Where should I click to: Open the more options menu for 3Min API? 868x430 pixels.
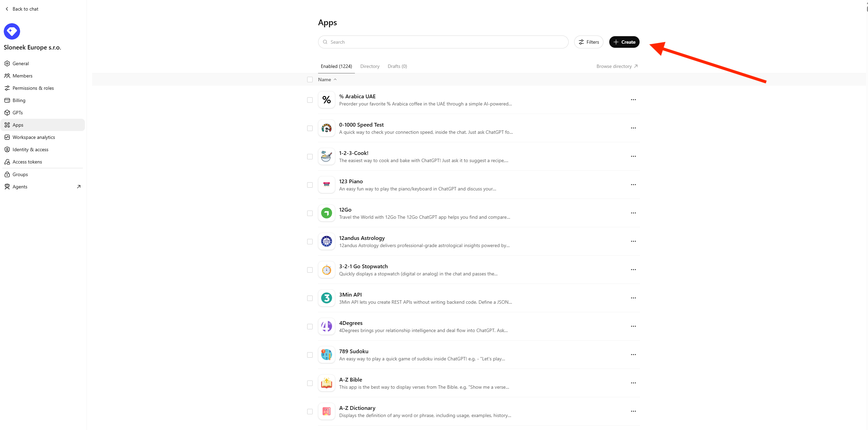[x=633, y=298]
